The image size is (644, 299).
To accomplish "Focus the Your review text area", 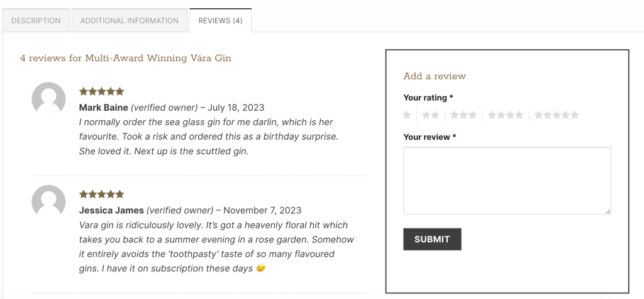I will point(507,181).
